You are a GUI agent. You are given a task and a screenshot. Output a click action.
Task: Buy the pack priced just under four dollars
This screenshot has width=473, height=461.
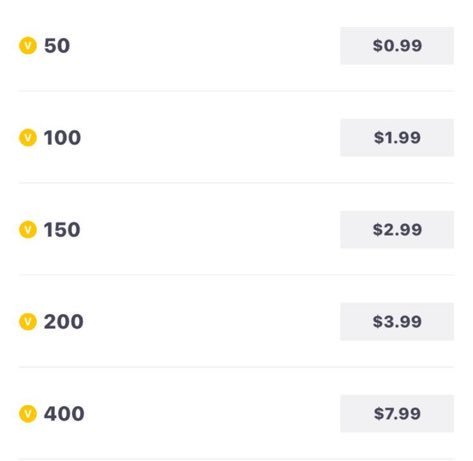point(397,321)
